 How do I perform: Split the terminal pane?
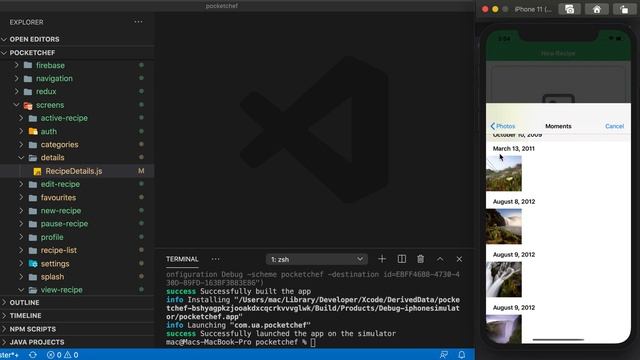coord(402,259)
